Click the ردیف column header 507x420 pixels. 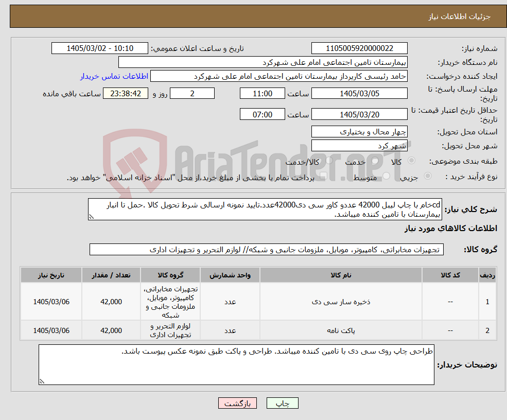[487, 275]
